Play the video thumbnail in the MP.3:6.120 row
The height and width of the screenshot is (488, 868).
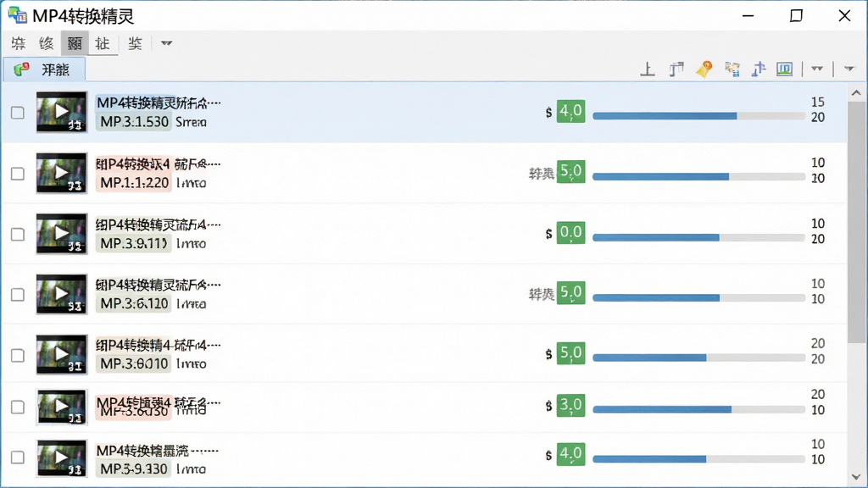pos(61,294)
